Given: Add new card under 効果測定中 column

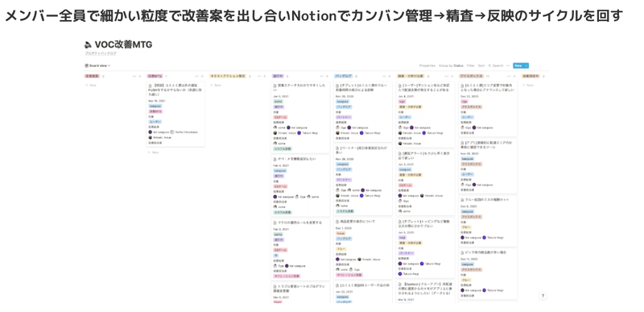Looking at the screenshot, I should pyautogui.click(x=528, y=85).
